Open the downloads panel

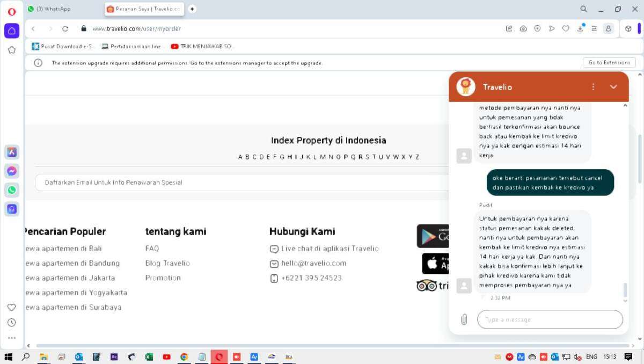pyautogui.click(x=580, y=28)
